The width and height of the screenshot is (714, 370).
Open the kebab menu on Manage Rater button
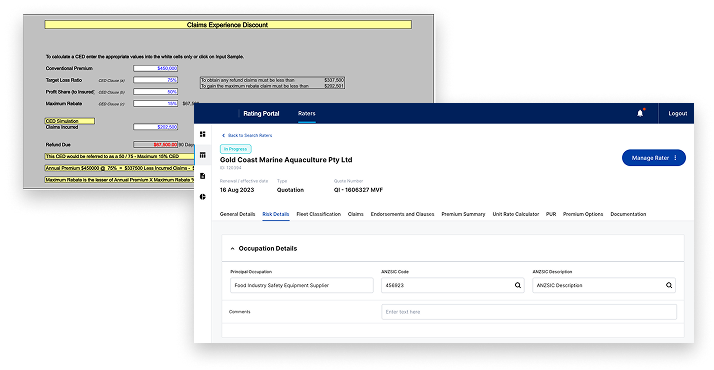click(675, 158)
